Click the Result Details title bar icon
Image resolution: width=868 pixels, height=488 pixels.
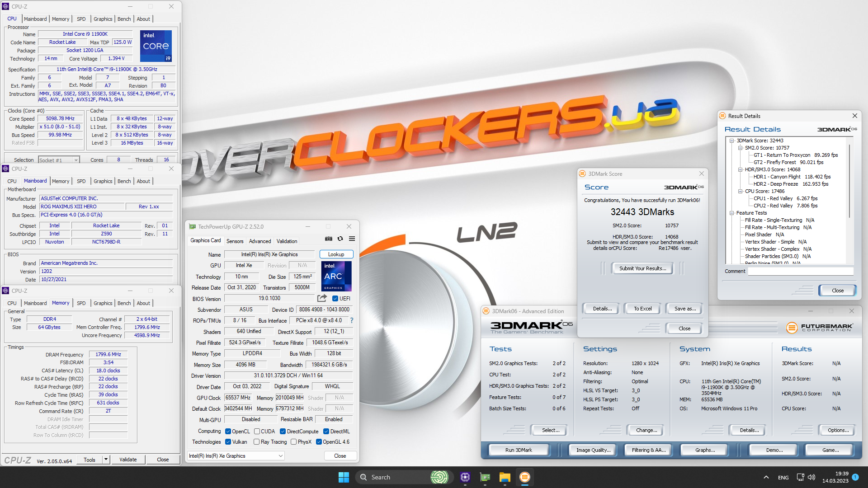pyautogui.click(x=722, y=116)
